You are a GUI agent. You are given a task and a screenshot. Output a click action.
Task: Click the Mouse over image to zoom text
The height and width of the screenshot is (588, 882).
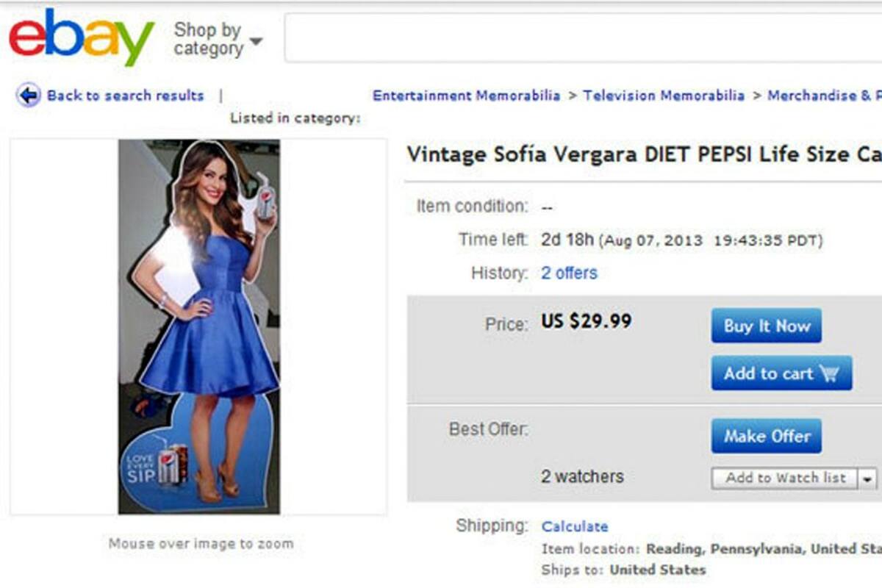point(201,544)
